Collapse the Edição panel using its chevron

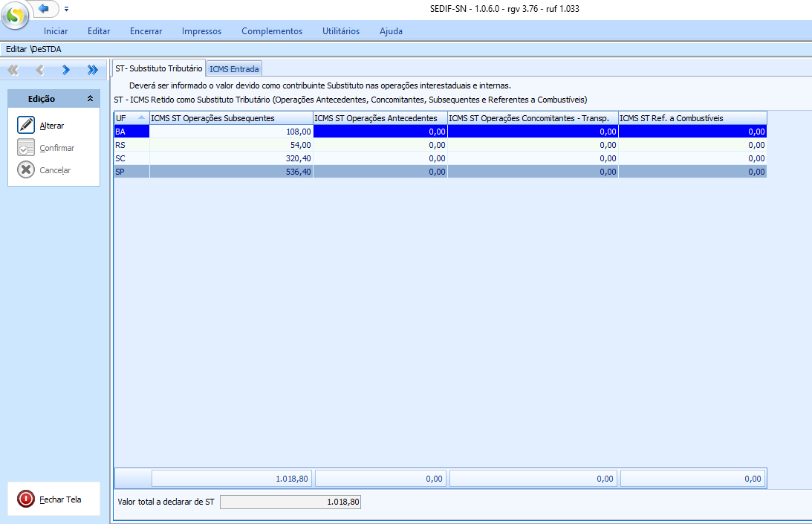point(91,97)
